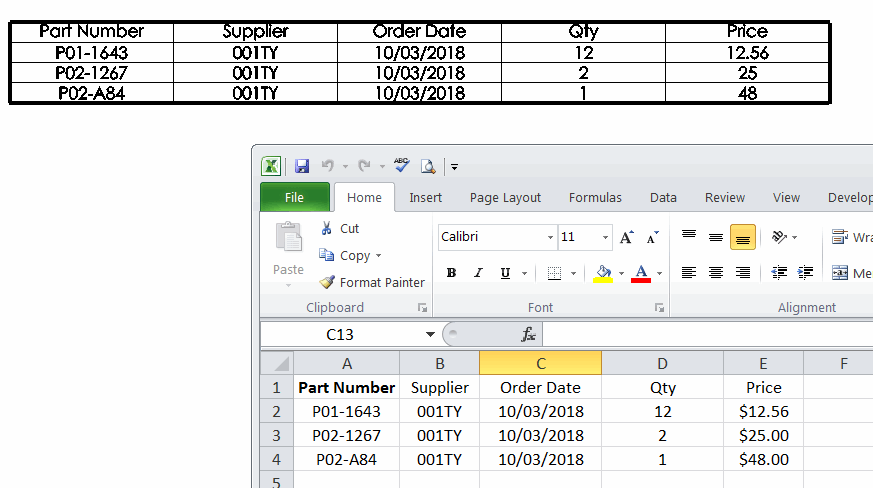Click the Increase Font Size icon

pos(626,237)
